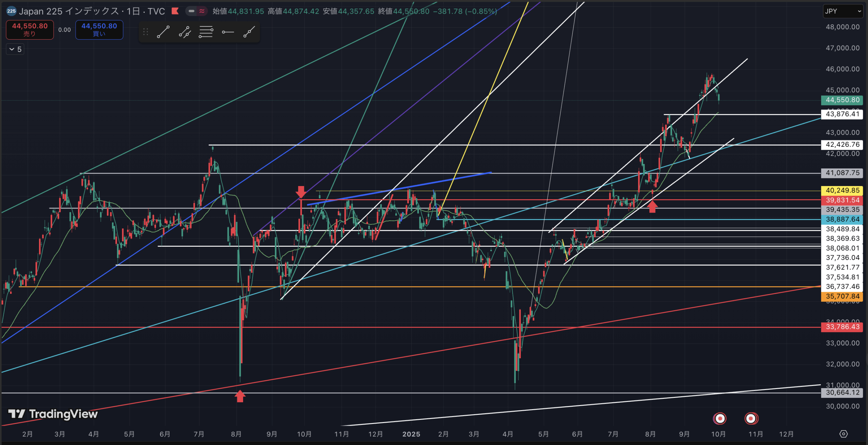Click the yellow 40,249.85 price label
The width and height of the screenshot is (868, 445).
[842, 190]
